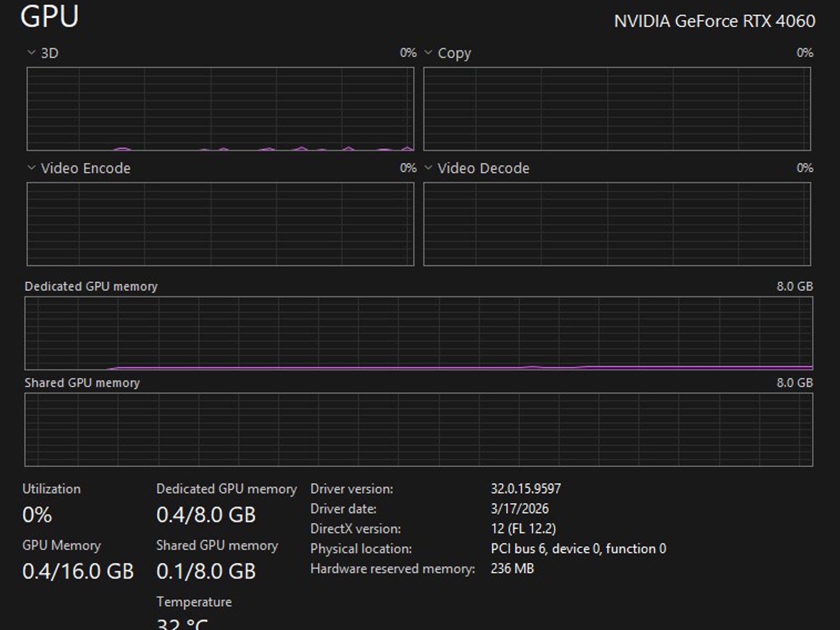This screenshot has width=840, height=630.
Task: Click the Driver version label
Action: pos(352,489)
